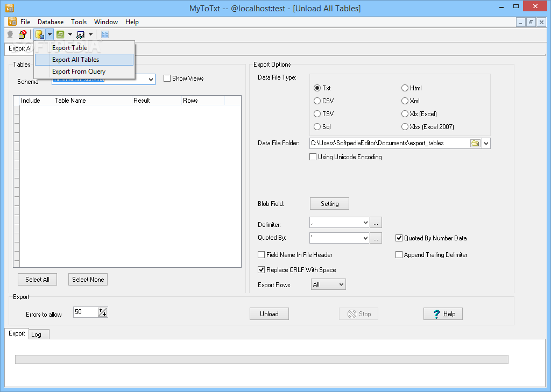This screenshot has width=551, height=392.
Task: Choose Export Table from the dropdown menu
Action: coord(84,48)
